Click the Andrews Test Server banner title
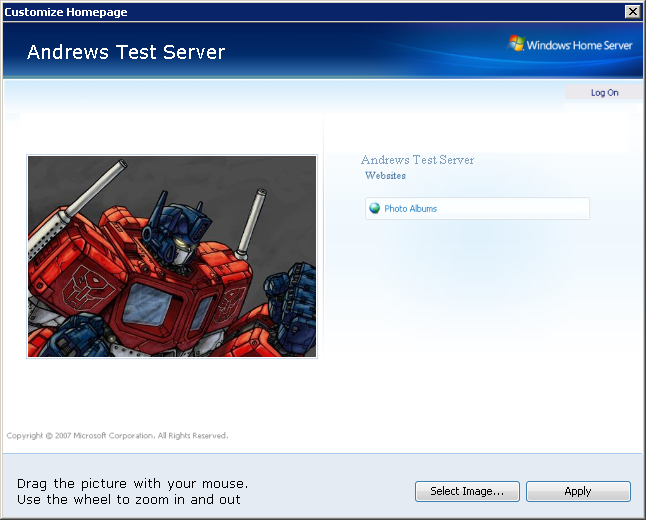Screen dimensions: 646x520 click(126, 52)
